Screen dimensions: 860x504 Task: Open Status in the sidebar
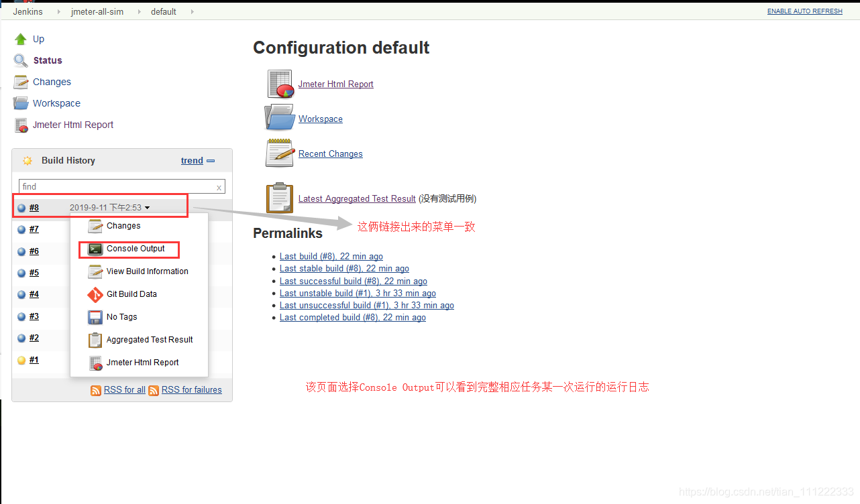click(x=48, y=60)
